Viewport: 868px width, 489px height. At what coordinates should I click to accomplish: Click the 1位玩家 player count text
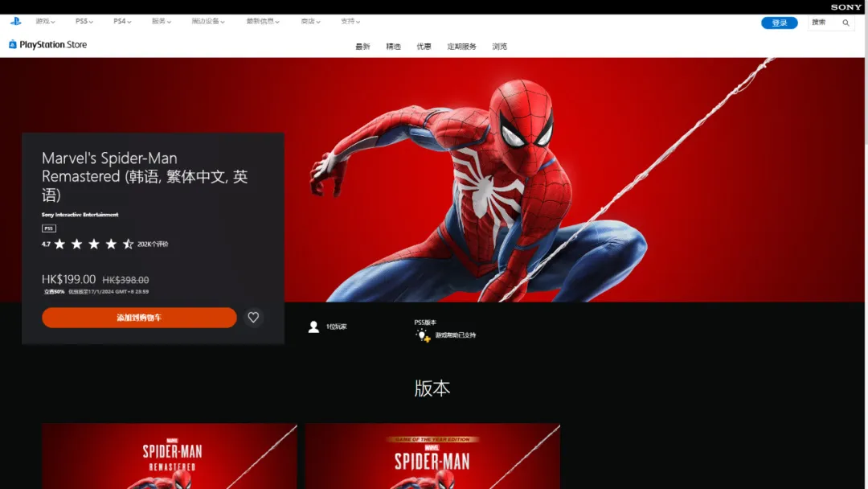click(x=336, y=327)
